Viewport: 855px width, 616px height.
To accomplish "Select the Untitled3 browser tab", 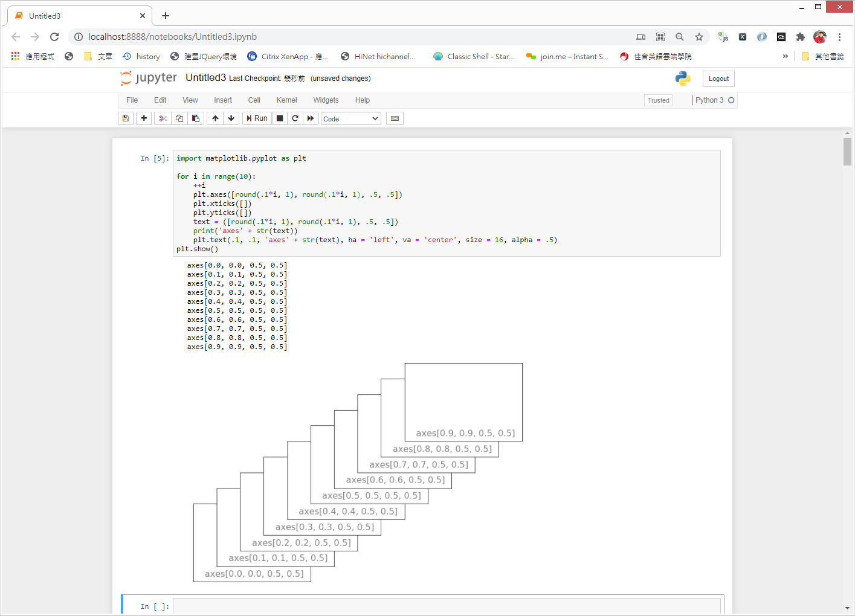I will click(79, 16).
